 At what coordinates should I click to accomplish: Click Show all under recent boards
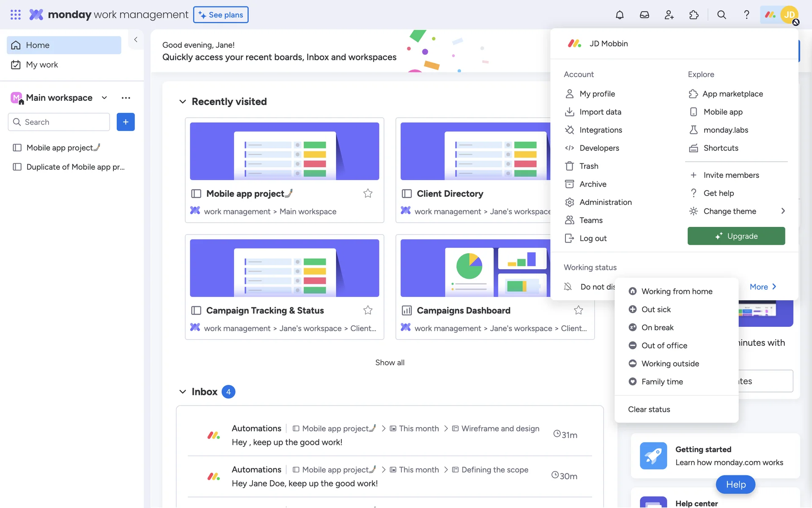390,362
